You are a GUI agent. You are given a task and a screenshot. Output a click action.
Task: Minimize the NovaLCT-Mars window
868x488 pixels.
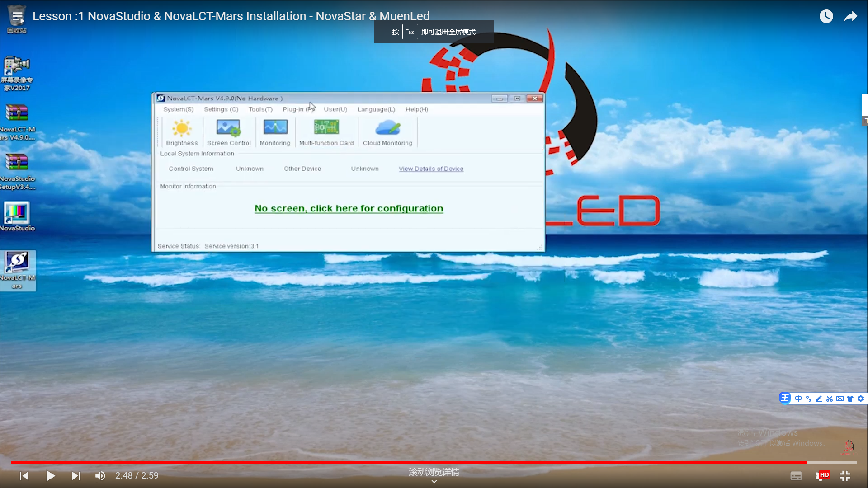coord(499,98)
